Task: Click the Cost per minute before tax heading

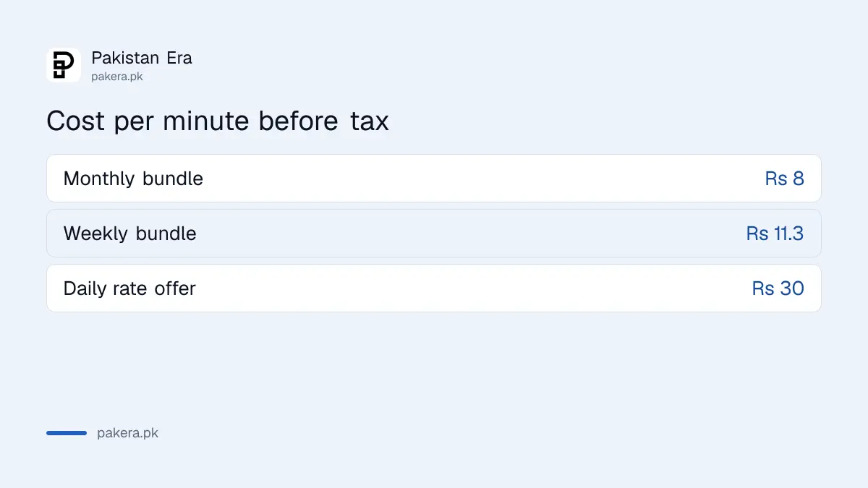Action: pos(218,121)
